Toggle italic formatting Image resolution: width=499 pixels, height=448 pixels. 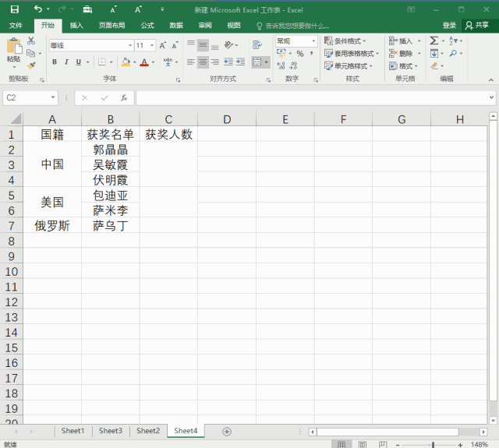[66, 62]
